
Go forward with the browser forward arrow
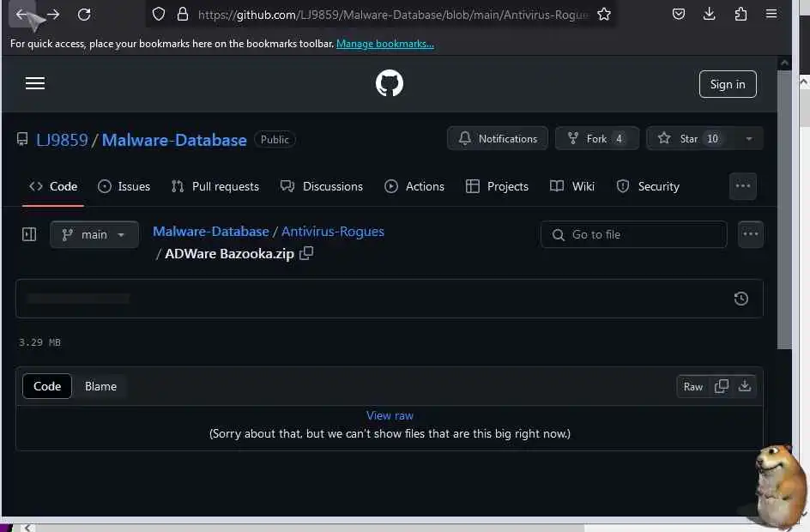point(52,15)
